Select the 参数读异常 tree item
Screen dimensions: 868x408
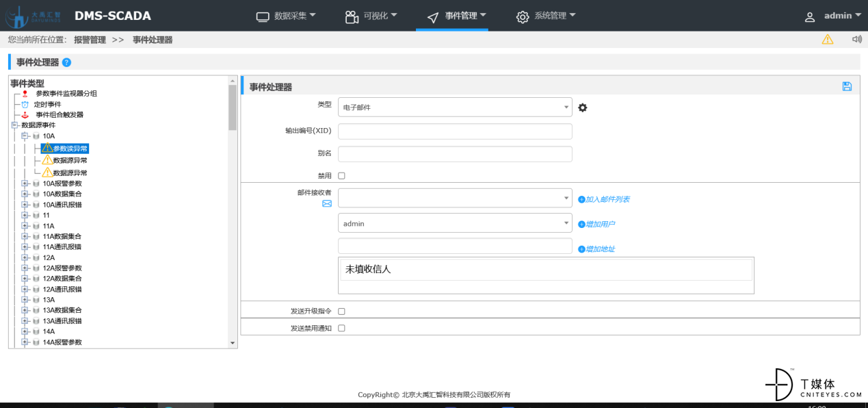click(x=70, y=149)
